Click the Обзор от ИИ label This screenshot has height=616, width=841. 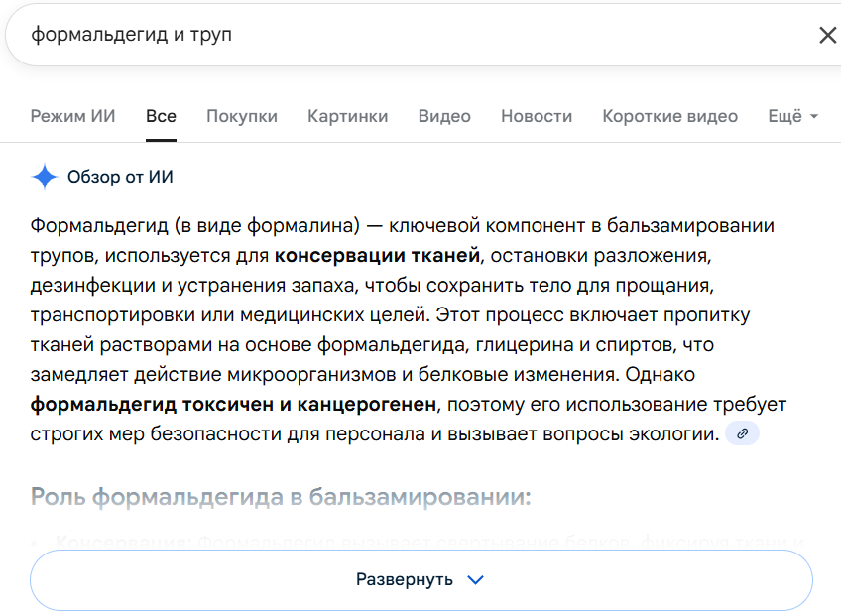pyautogui.click(x=120, y=178)
